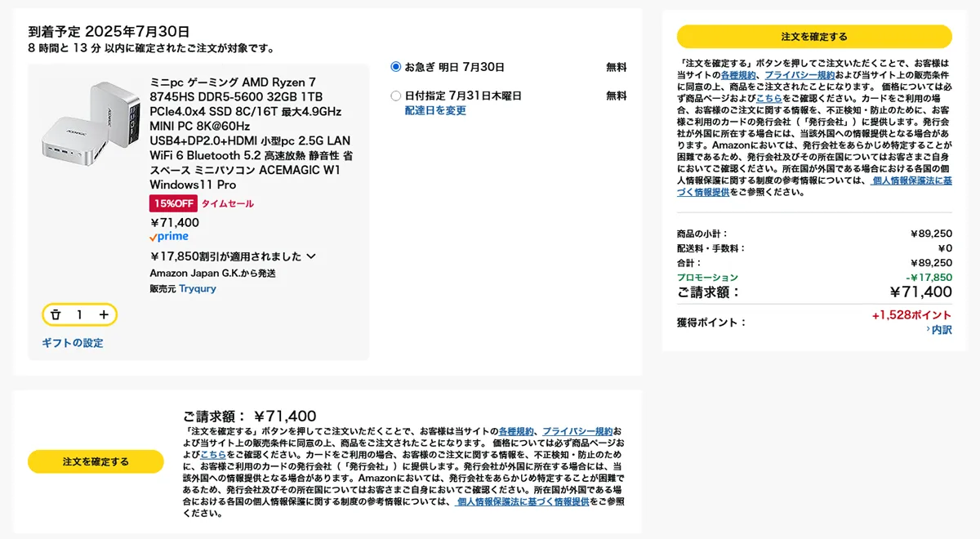Image resolution: width=980 pixels, height=539 pixels.
Task: Open 各種規約 link in the bottom section
Action: (516, 431)
